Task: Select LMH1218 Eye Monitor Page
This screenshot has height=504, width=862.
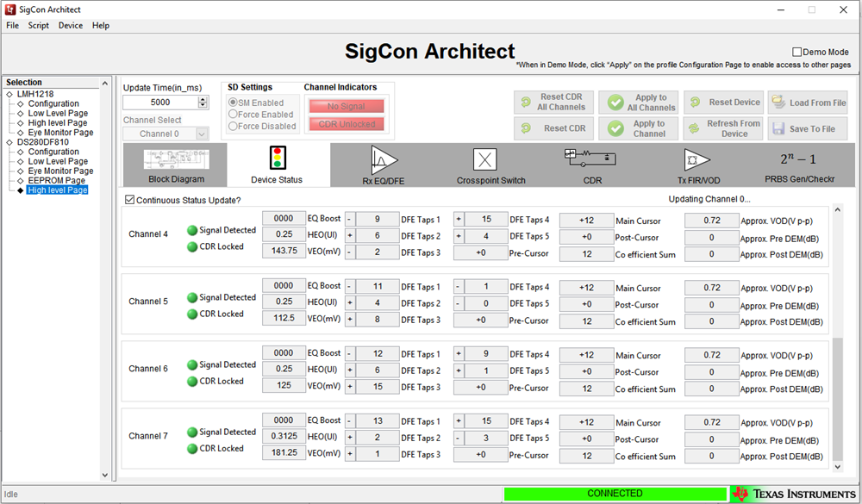Action: click(60, 133)
